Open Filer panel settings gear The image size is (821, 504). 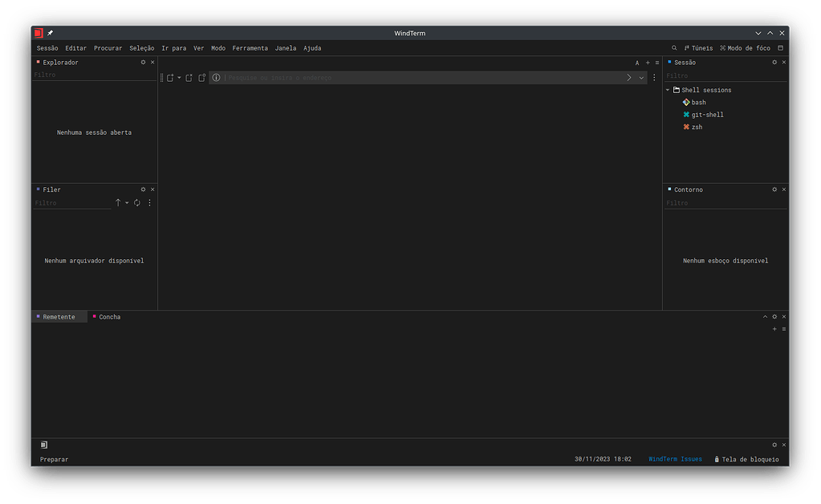click(x=143, y=189)
